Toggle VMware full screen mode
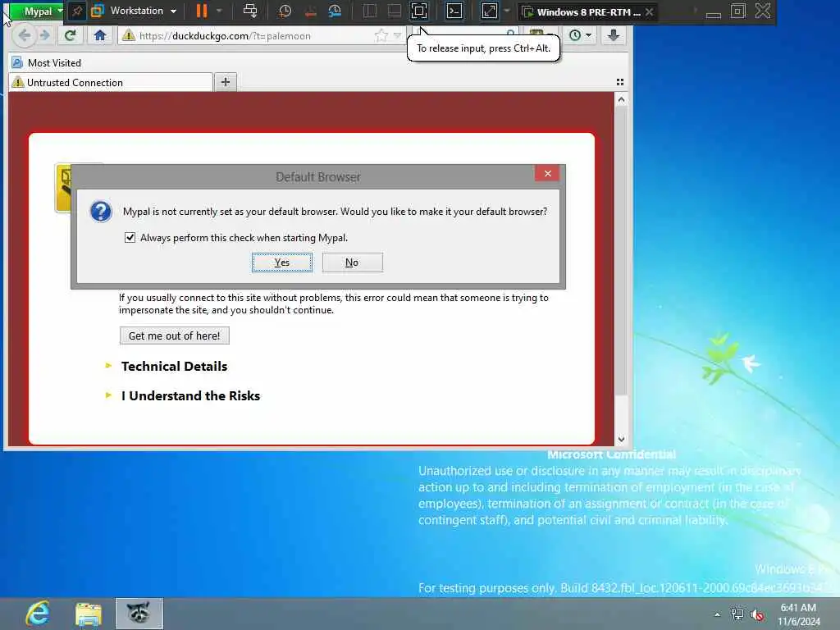This screenshot has width=840, height=630. 419,11
